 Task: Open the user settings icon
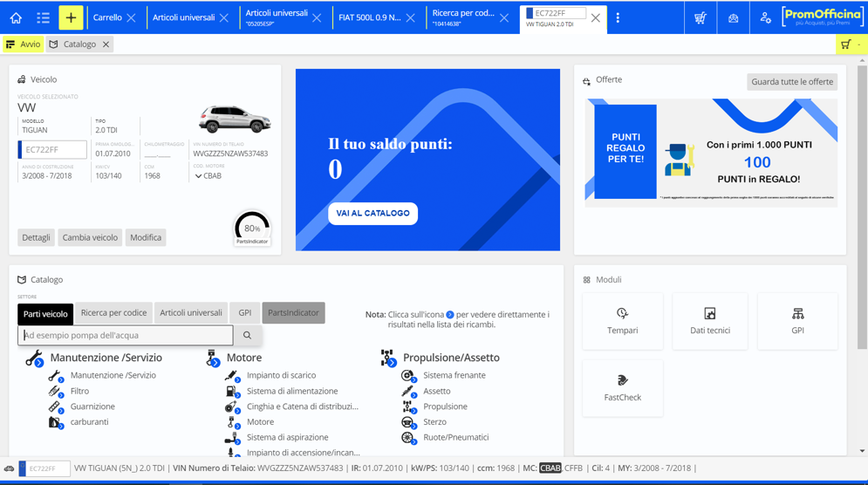pos(766,17)
